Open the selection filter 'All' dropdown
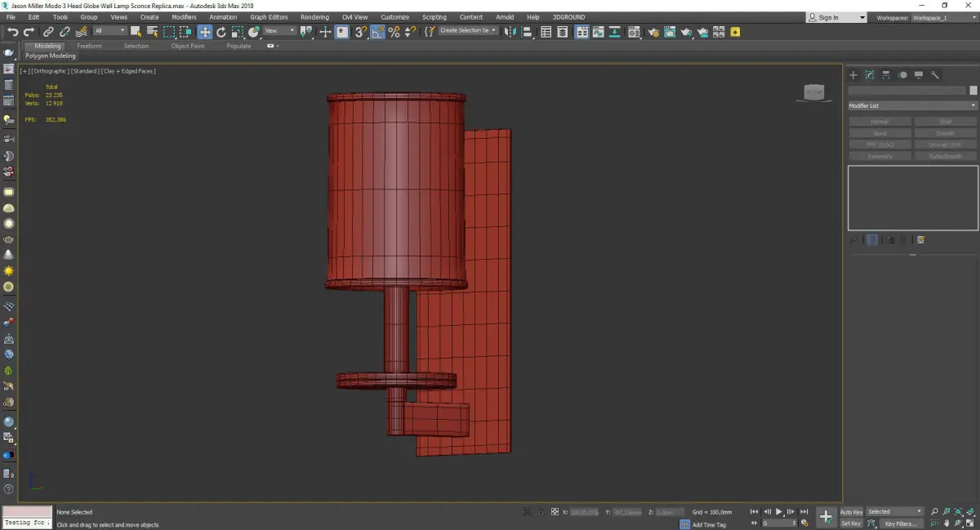The width and height of the screenshot is (980, 530). [109, 31]
